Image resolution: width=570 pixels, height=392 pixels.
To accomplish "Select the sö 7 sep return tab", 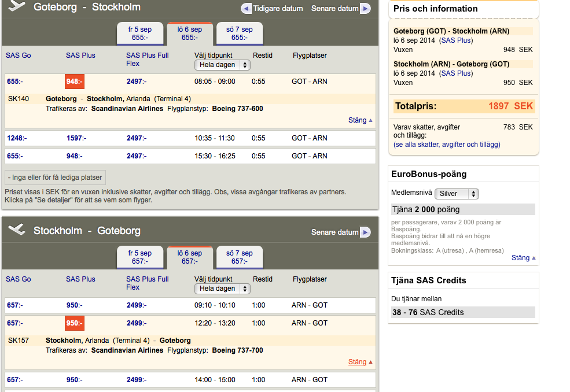I will [x=239, y=257].
